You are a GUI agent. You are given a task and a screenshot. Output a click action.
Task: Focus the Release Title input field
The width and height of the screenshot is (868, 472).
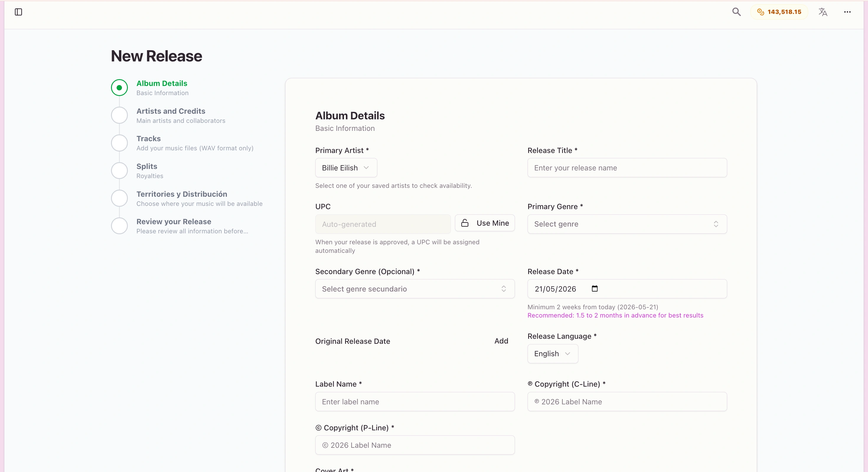[627, 168]
